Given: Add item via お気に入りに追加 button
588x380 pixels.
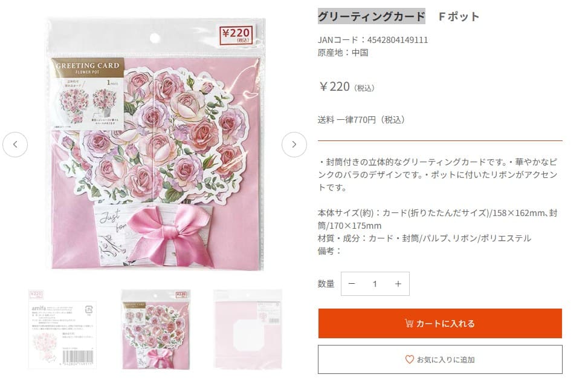Looking at the screenshot, I should [x=440, y=359].
